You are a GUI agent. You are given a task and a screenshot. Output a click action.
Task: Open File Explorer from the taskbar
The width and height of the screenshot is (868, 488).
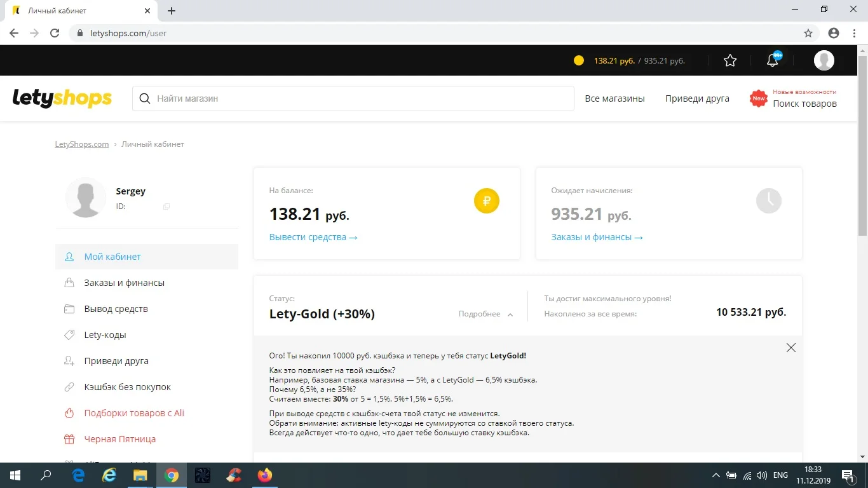[x=140, y=475]
